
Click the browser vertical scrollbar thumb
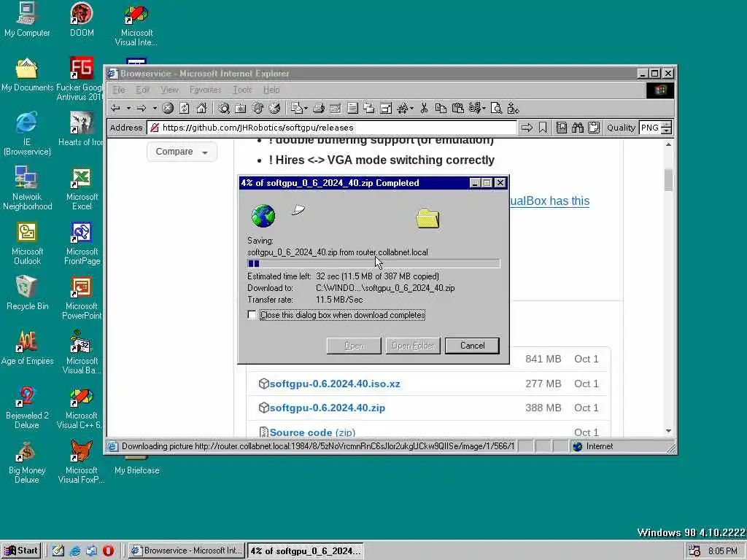tap(668, 179)
